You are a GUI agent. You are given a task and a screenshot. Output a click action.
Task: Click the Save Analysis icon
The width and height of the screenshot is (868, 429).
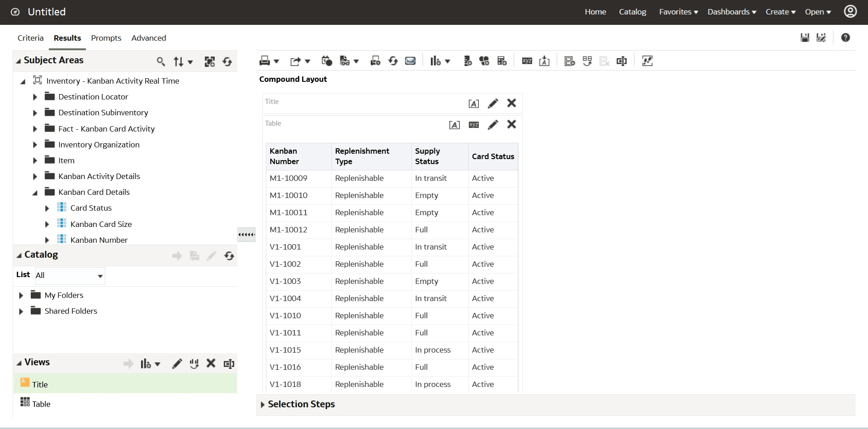[x=805, y=38]
